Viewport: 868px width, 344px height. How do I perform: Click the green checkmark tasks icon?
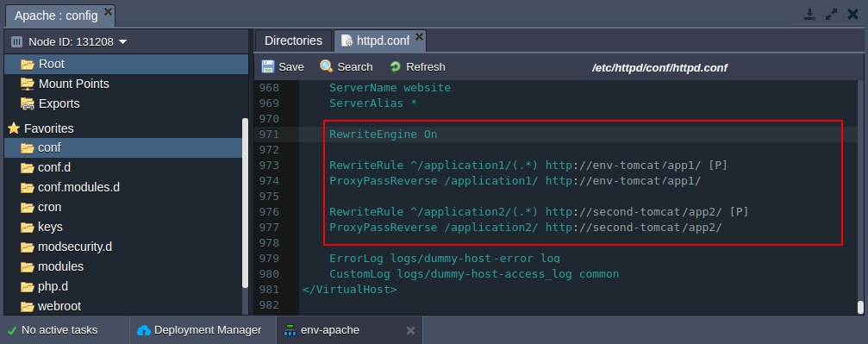pyautogui.click(x=11, y=331)
